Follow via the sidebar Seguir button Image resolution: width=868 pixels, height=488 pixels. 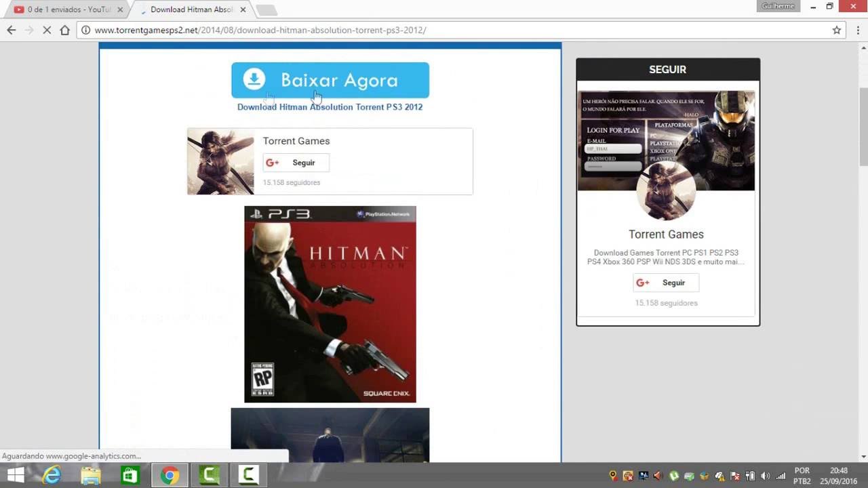pos(666,283)
